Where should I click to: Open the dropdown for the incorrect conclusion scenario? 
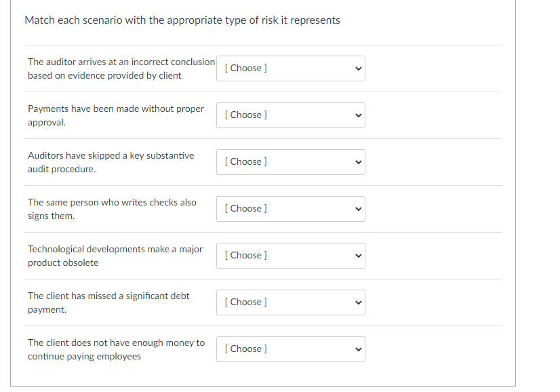click(290, 68)
